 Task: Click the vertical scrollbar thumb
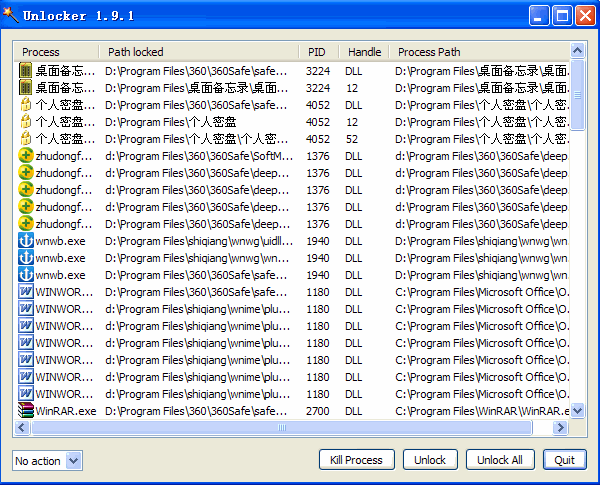[577, 95]
